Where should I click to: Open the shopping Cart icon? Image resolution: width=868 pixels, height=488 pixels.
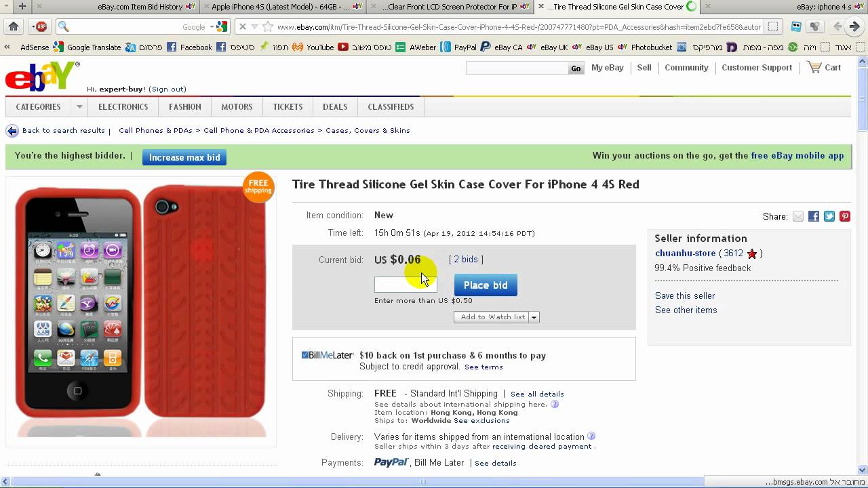coord(814,67)
